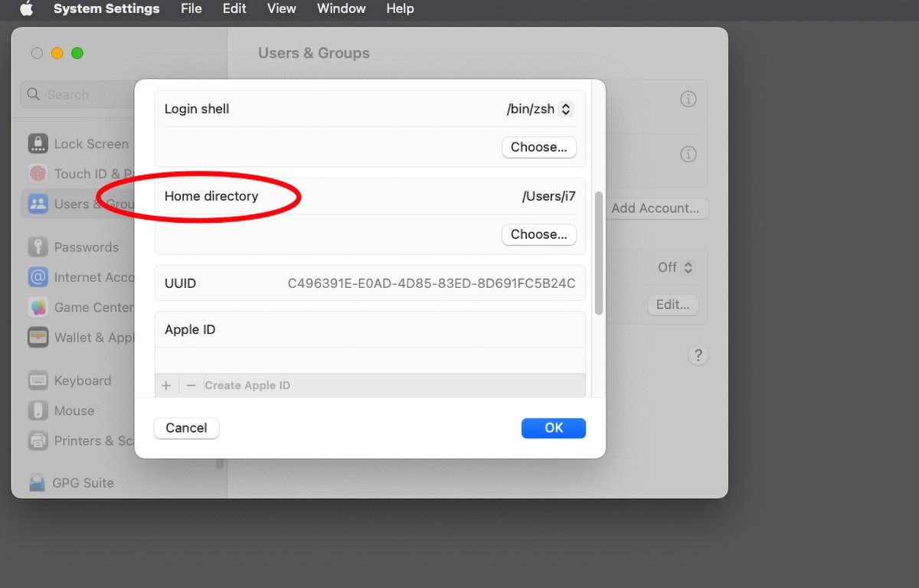
Task: Click the Passwords key icon
Action: (x=38, y=247)
